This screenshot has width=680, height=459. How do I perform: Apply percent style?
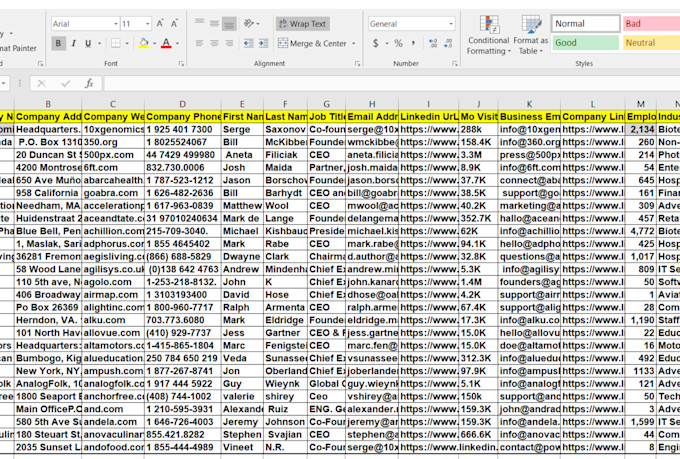tap(399, 43)
